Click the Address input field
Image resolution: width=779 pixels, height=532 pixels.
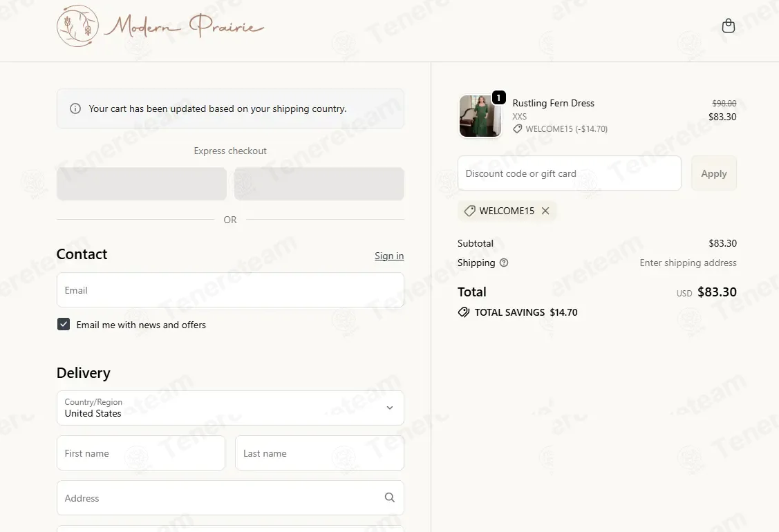(x=230, y=497)
